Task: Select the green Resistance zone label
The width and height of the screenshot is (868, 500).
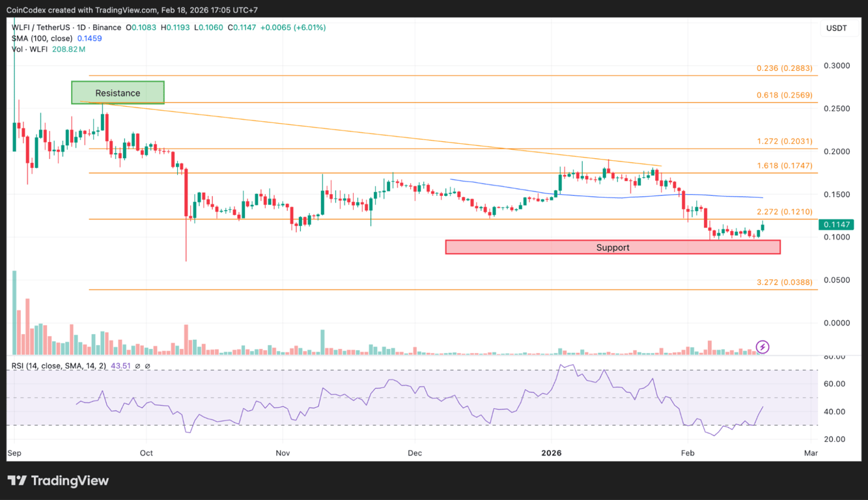Action: click(x=118, y=92)
